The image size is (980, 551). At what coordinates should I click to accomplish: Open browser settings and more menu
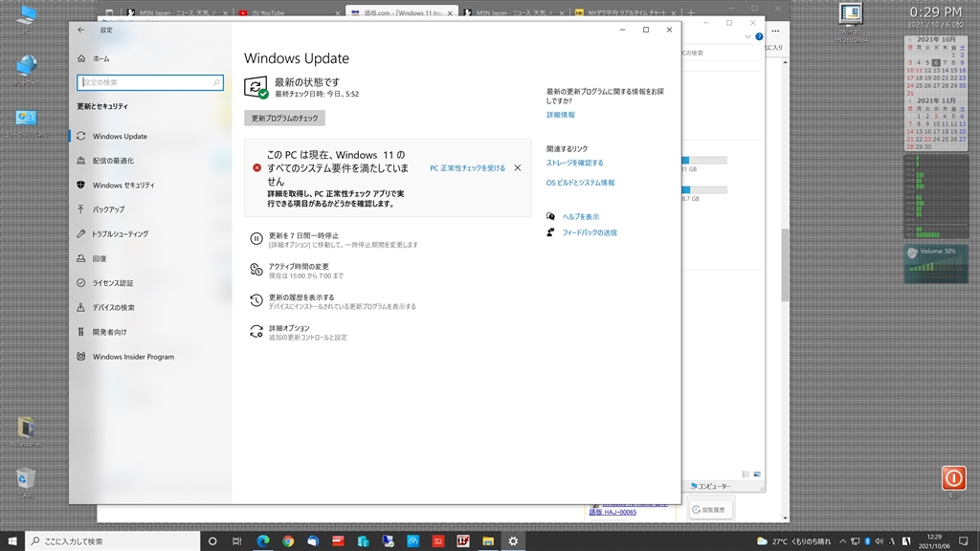[x=775, y=31]
